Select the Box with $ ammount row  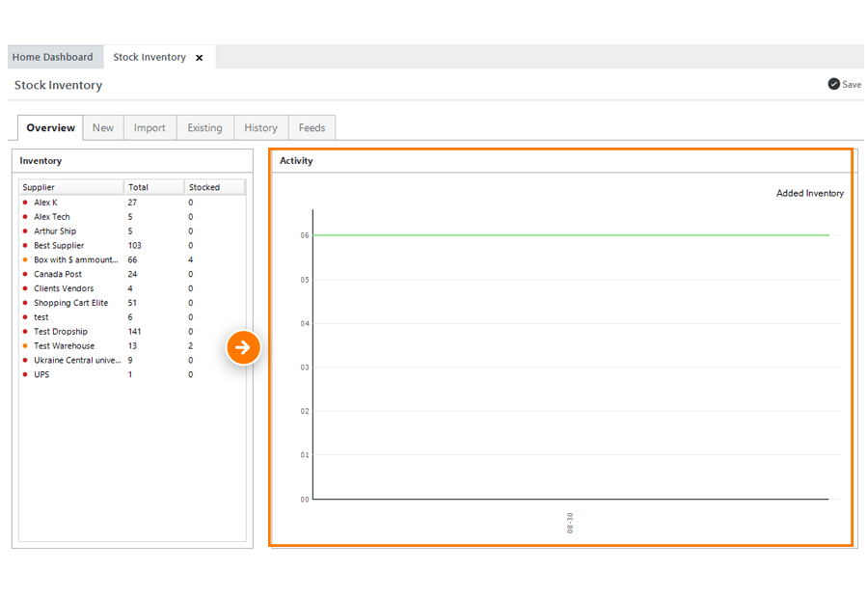(132, 260)
